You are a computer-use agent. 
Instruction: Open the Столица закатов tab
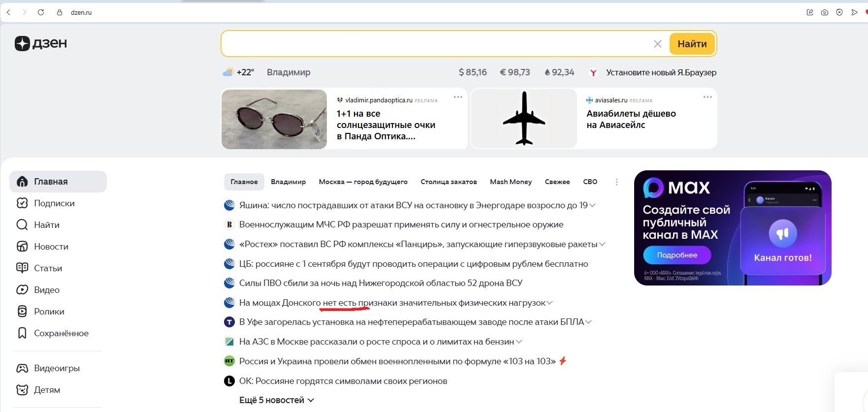pos(449,182)
